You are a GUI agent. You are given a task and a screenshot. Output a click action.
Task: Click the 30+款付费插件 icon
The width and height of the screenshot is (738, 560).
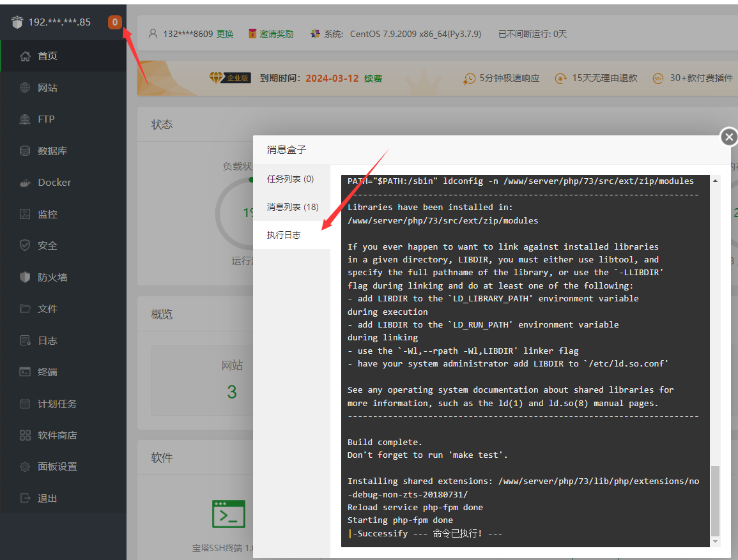tap(658, 79)
